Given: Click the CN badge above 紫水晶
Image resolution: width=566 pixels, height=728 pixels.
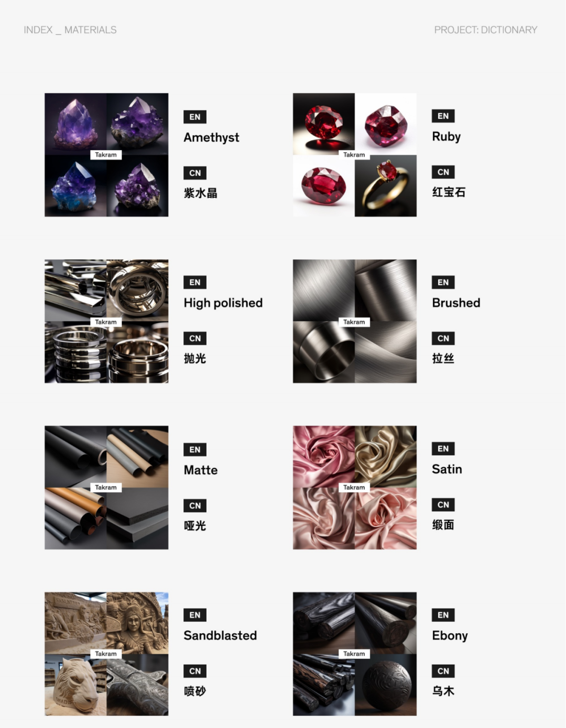Looking at the screenshot, I should tap(195, 173).
